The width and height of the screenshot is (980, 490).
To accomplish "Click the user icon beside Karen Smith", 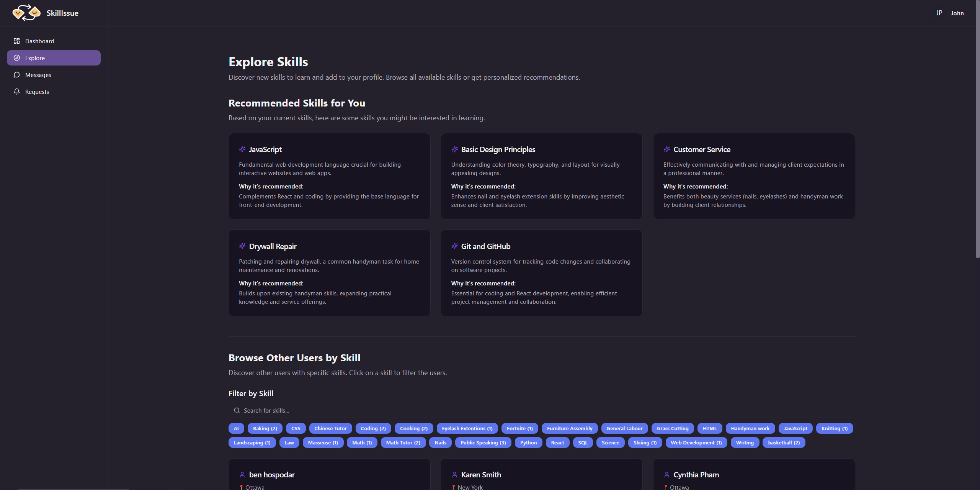I will tap(454, 475).
